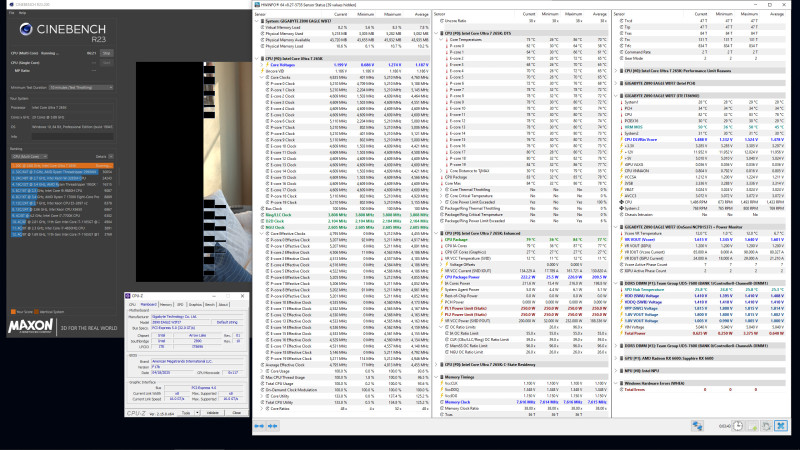Switch to the Bench tab in CPU-Z
This screenshot has width=800, height=450.
point(210,305)
